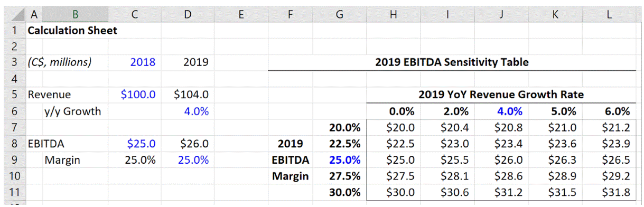The width and height of the screenshot is (644, 207).
Task: Click the 'EBITDA' side label in column F
Action: tap(291, 159)
